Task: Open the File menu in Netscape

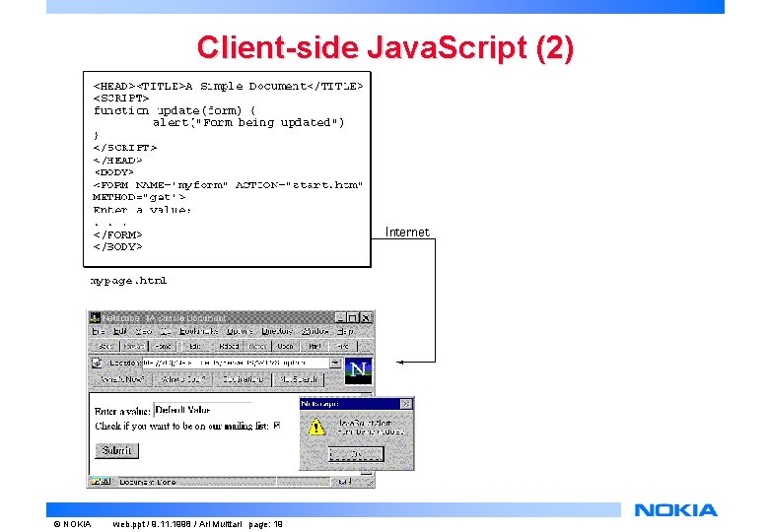Action: pos(98,332)
